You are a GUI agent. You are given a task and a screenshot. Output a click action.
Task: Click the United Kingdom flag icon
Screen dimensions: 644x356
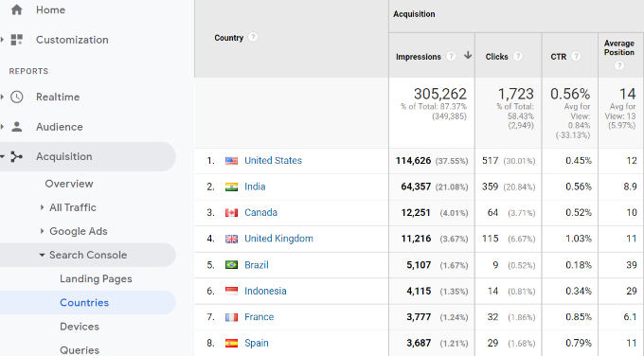[x=231, y=239]
